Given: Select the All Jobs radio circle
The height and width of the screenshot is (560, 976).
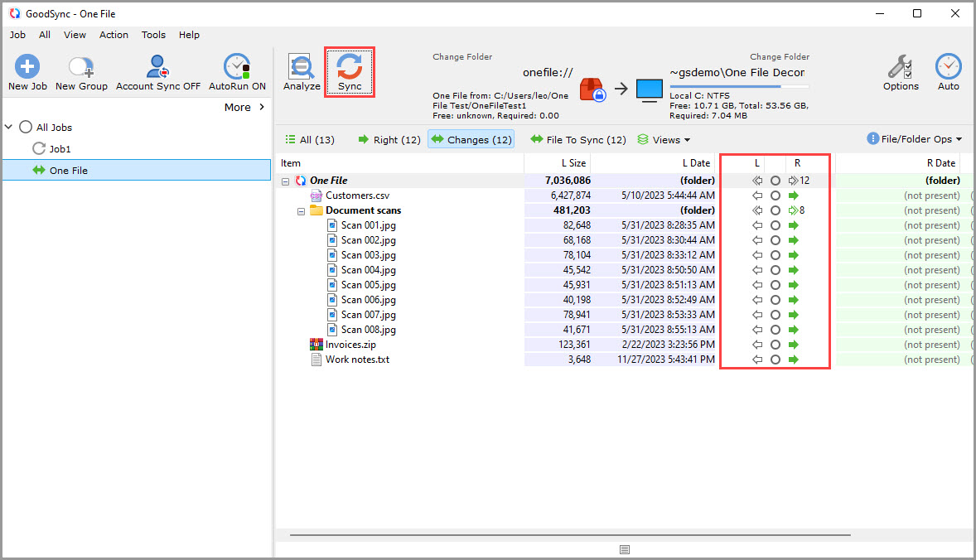Looking at the screenshot, I should [x=26, y=127].
